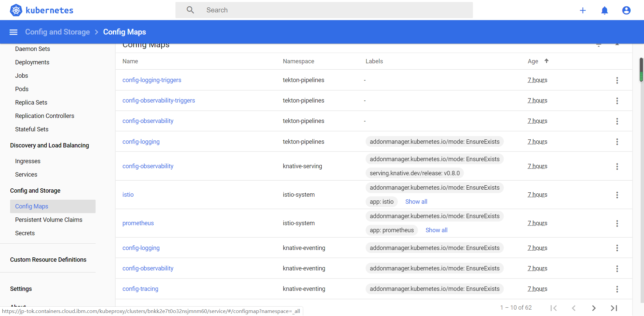Open Settings in sidebar
Image resolution: width=644 pixels, height=316 pixels.
pyautogui.click(x=21, y=289)
